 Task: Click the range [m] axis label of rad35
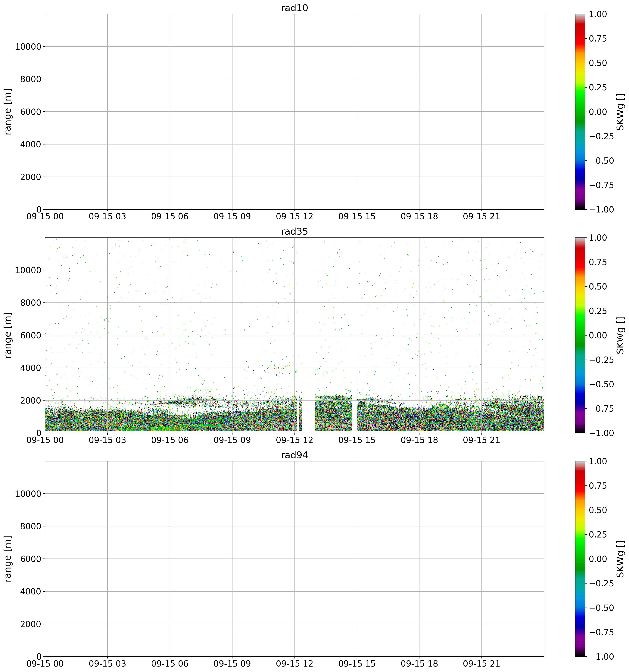click(x=8, y=335)
